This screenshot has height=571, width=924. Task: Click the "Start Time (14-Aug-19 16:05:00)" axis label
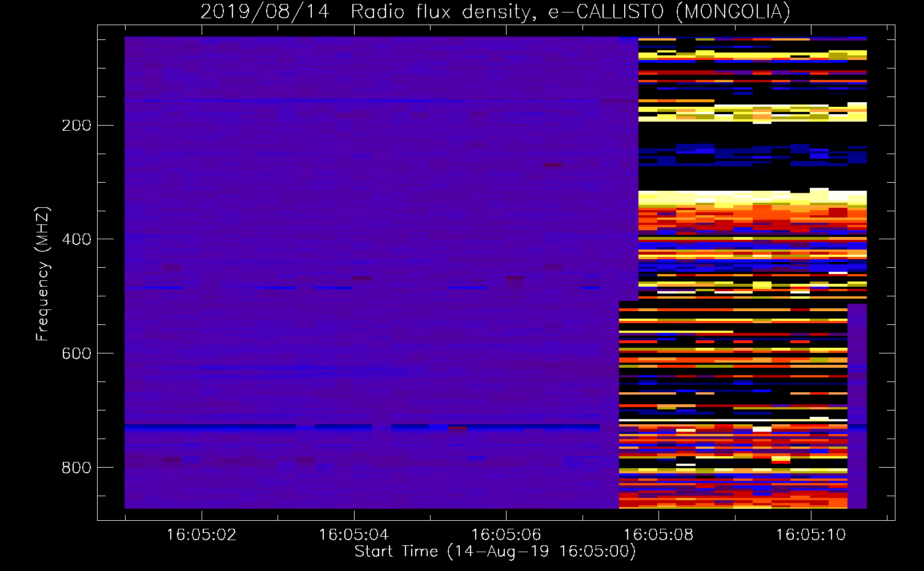tap(495, 552)
